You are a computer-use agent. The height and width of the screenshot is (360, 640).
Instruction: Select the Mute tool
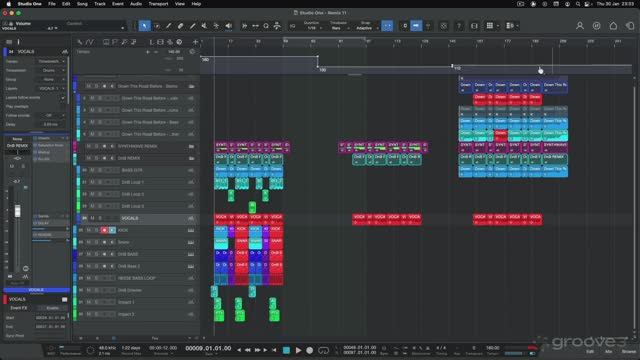click(x=204, y=26)
